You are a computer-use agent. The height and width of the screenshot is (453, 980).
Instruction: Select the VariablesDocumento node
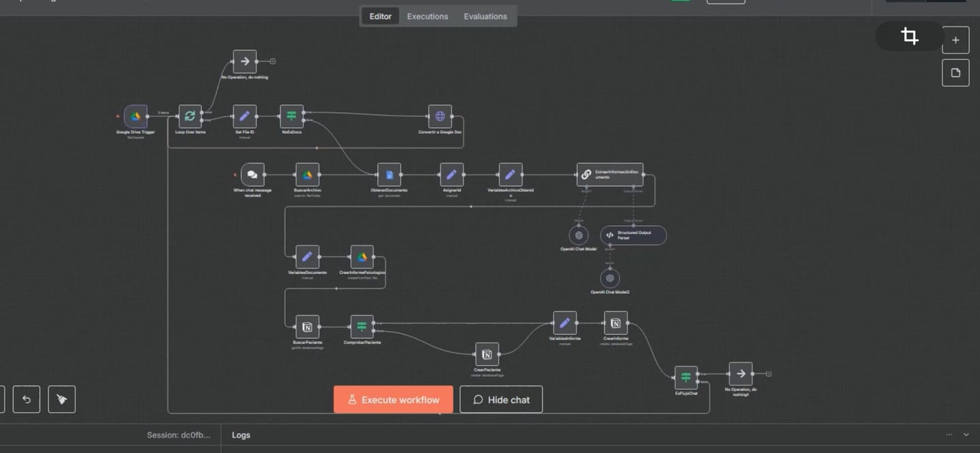308,257
